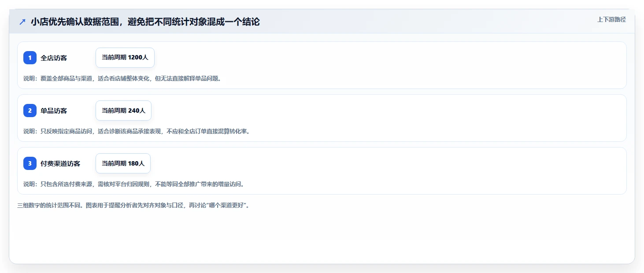Click the number 3 badge for 付费渠道访客
644x273 pixels.
pos(30,163)
